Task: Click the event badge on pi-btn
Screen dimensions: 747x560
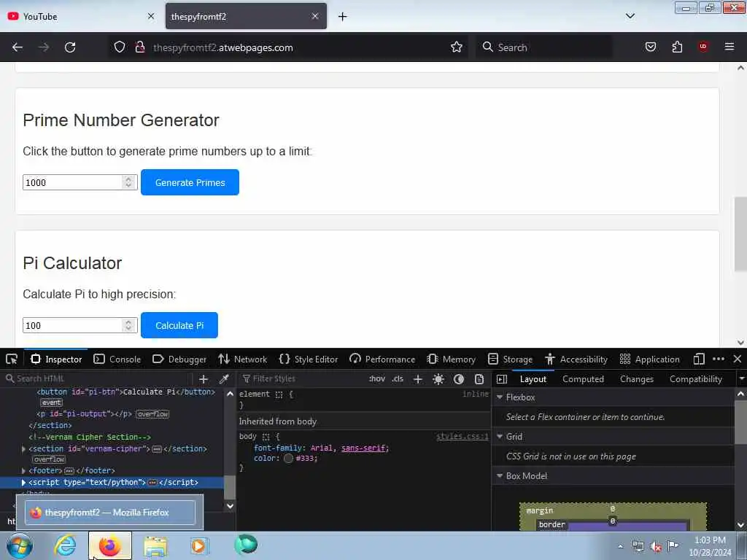Action: click(x=52, y=402)
